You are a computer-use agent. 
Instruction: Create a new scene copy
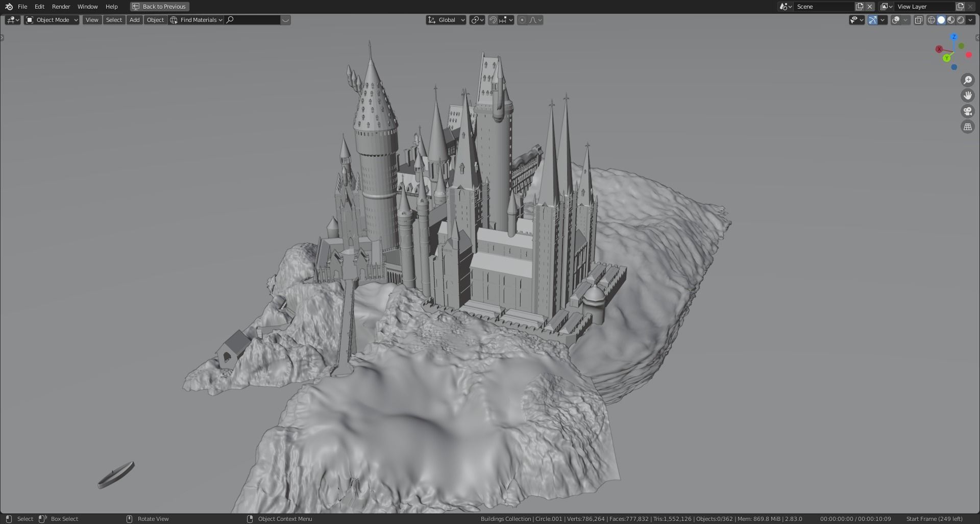860,7
